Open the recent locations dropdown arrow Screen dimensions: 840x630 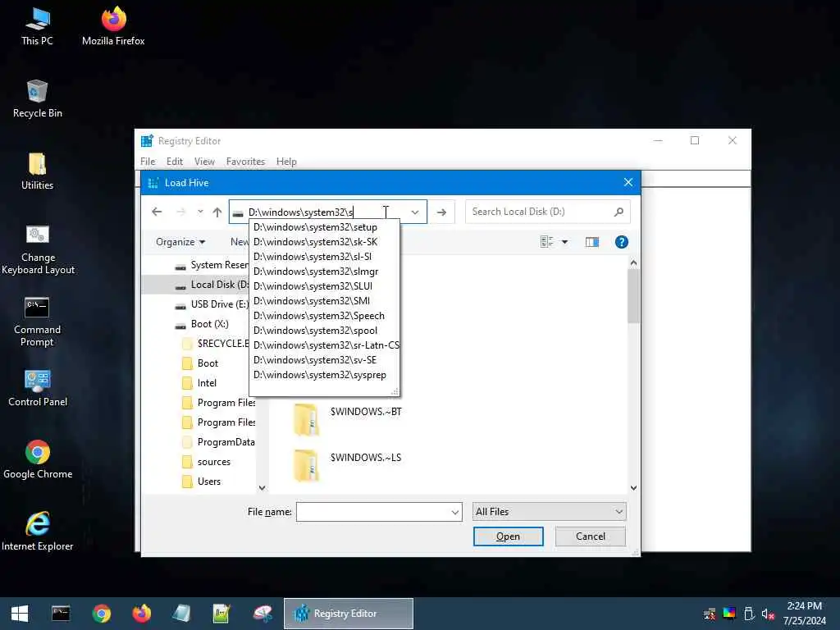(x=200, y=212)
